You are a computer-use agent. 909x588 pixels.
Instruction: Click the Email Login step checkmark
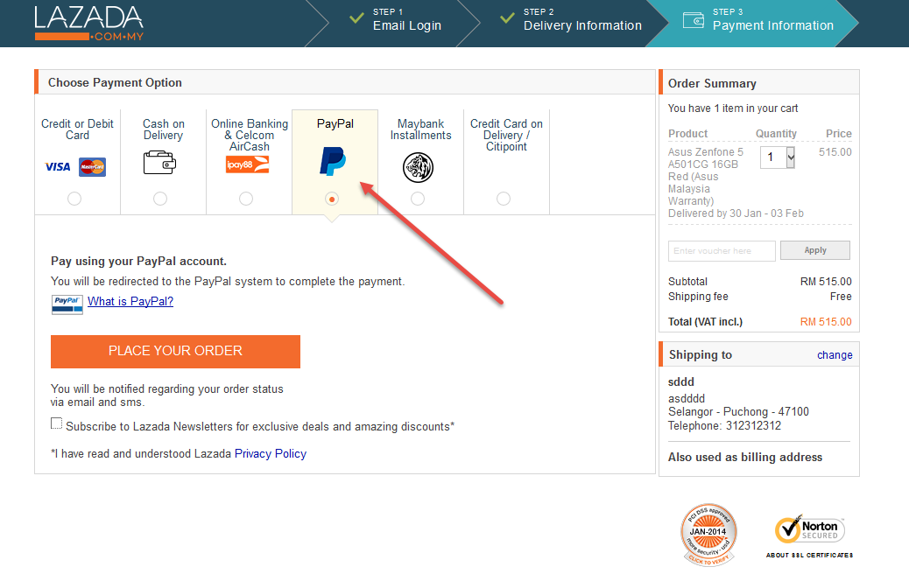356,18
